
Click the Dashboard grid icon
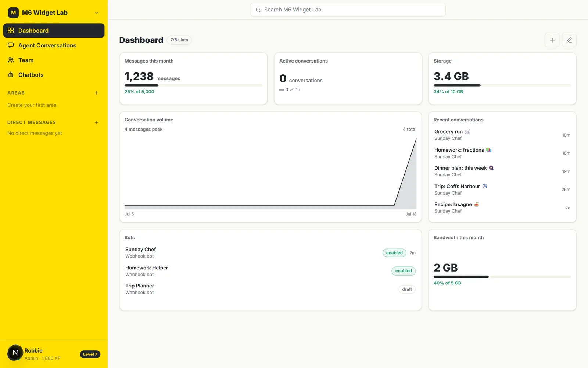click(11, 31)
